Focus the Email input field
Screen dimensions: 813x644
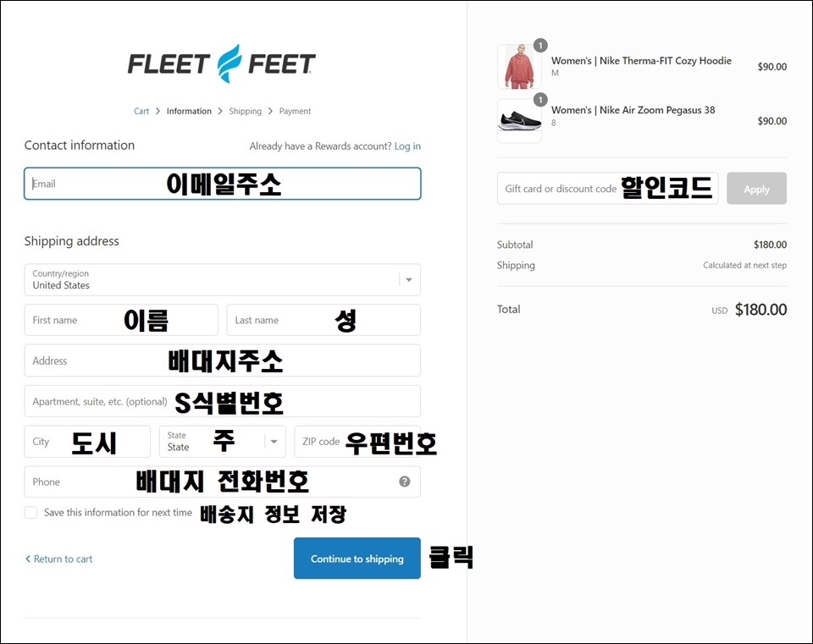pos(223,184)
